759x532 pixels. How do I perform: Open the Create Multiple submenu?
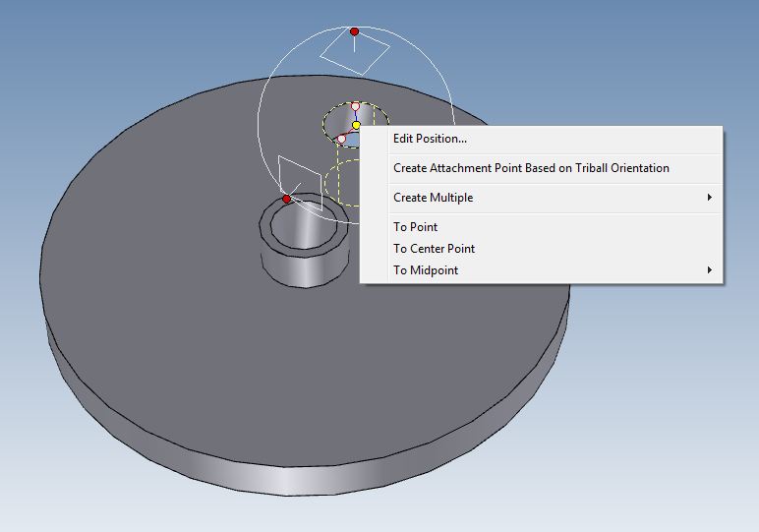[433, 198]
